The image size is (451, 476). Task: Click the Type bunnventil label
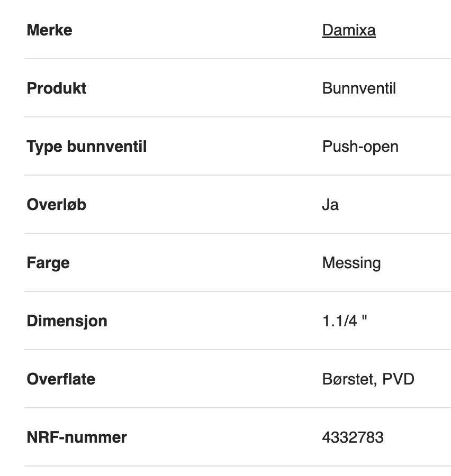(x=86, y=147)
